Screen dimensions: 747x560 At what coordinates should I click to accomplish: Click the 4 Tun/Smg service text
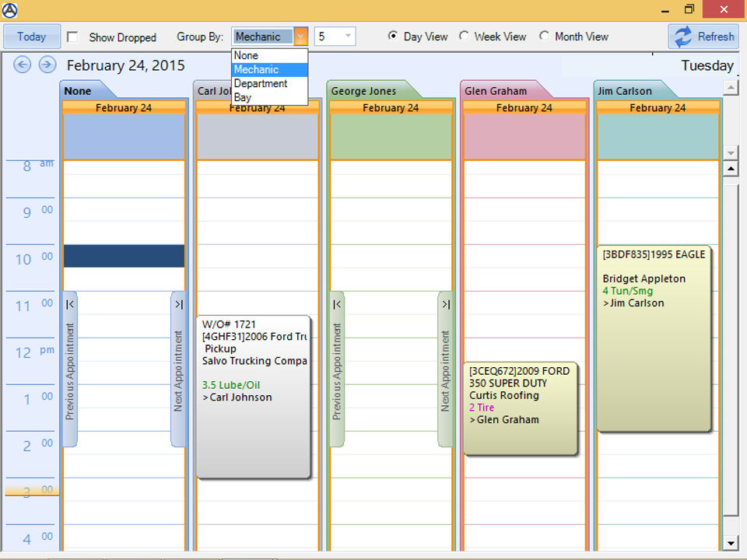click(x=627, y=291)
